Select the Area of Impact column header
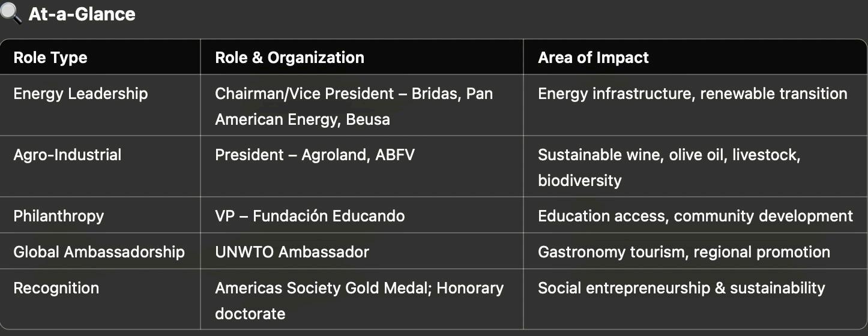 [x=593, y=58]
